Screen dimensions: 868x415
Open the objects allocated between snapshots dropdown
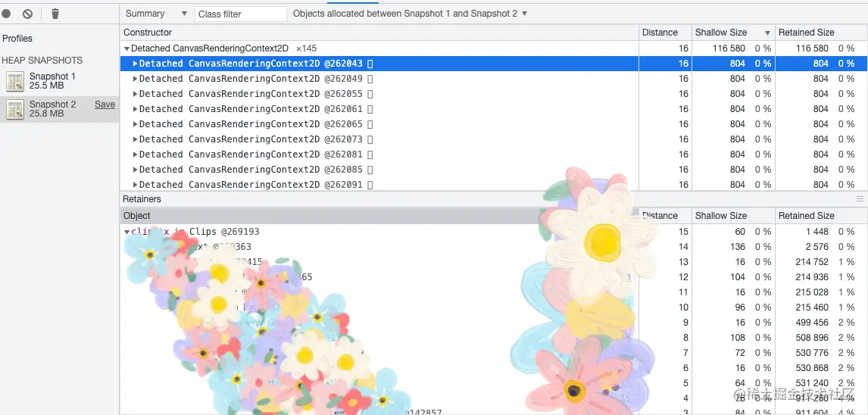411,14
